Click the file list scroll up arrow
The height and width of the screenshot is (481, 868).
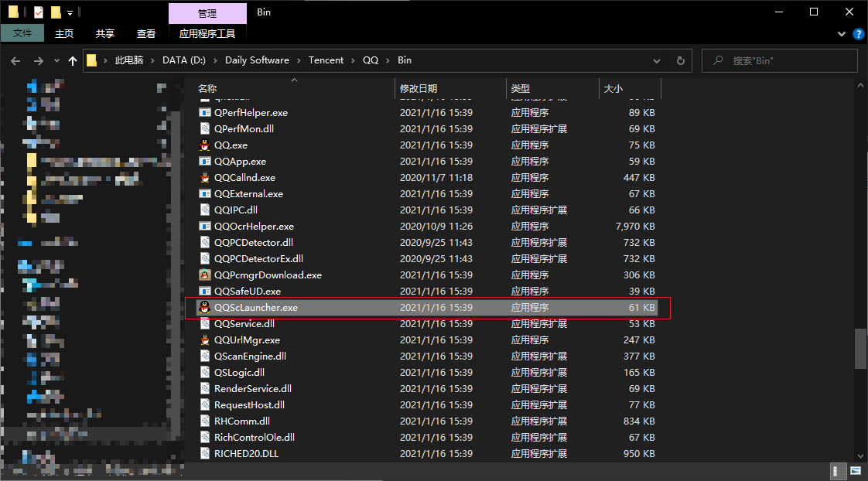pyautogui.click(x=860, y=86)
